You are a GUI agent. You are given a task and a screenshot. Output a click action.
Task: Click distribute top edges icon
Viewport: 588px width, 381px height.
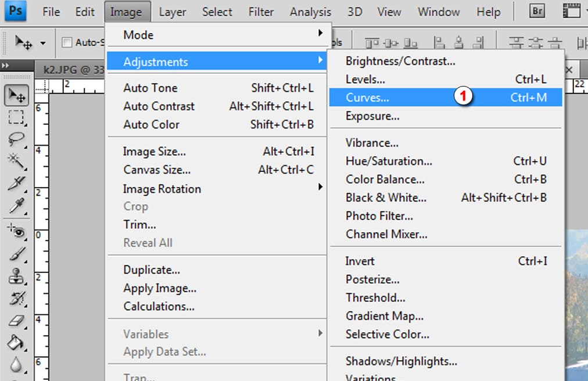tap(517, 43)
